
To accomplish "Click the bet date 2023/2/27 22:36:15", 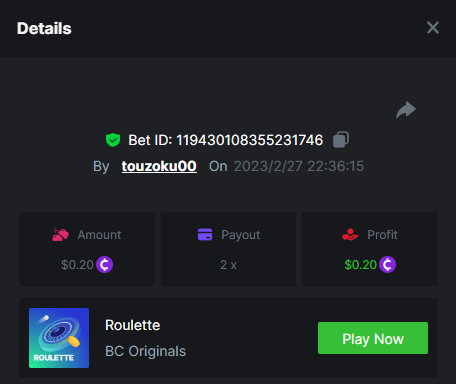I will coord(299,166).
